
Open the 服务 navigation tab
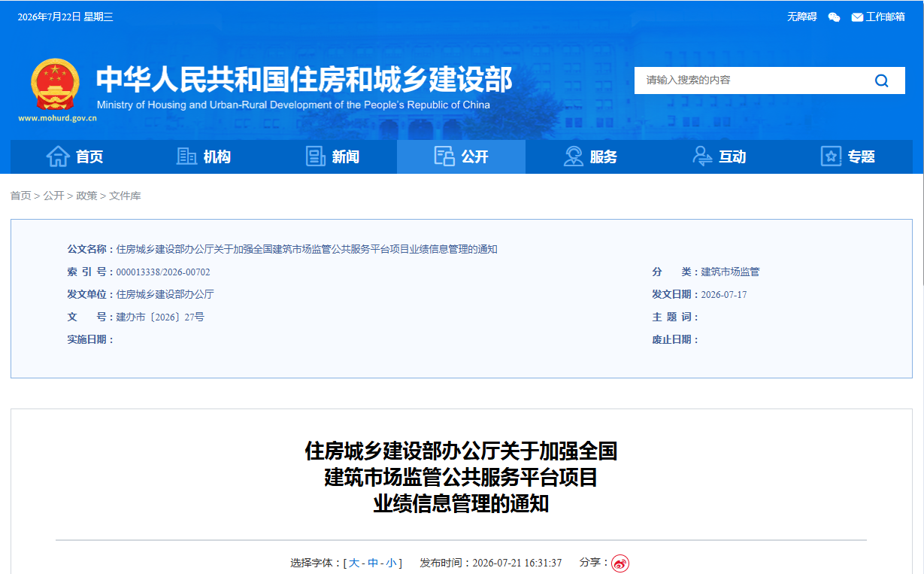pos(590,156)
